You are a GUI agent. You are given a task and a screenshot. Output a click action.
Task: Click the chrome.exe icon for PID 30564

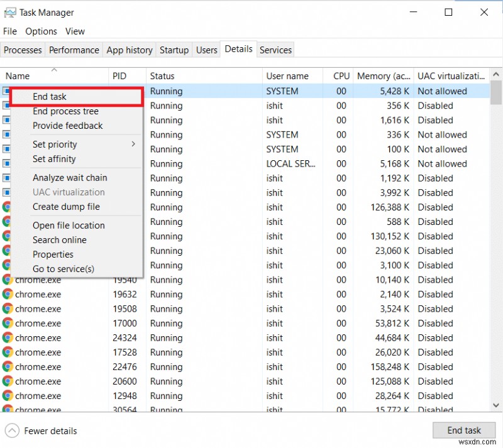click(x=8, y=409)
